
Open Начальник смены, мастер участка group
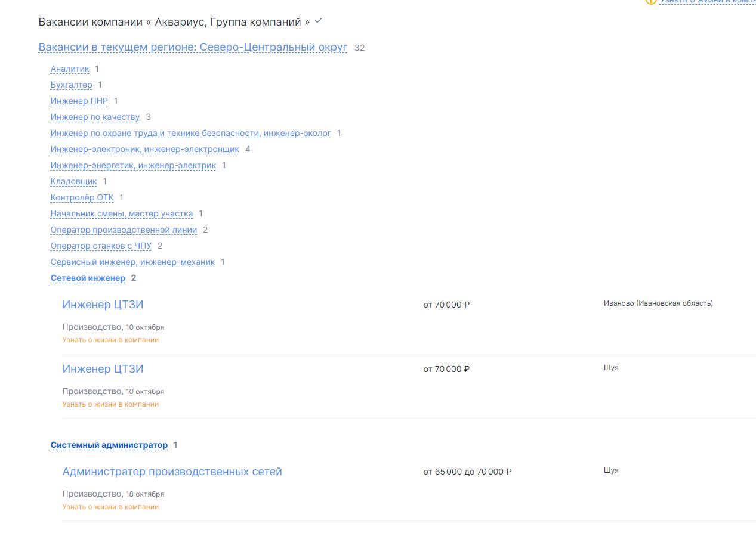click(x=122, y=214)
